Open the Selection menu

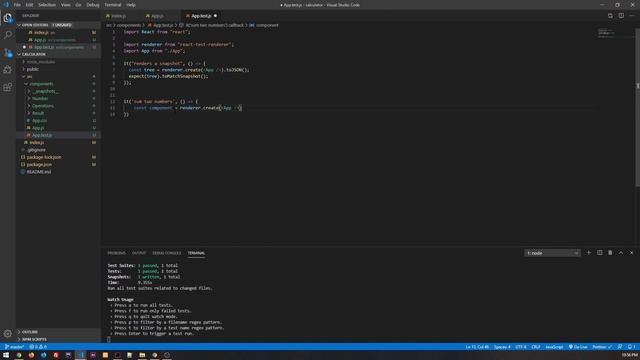47,5
